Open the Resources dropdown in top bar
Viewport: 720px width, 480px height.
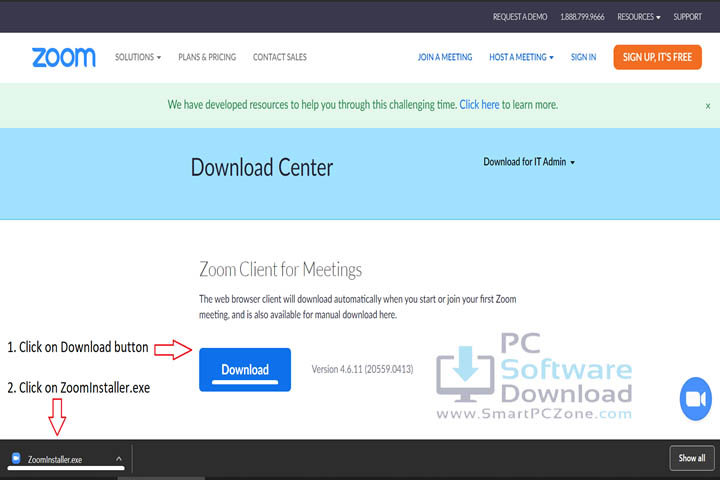tap(639, 17)
